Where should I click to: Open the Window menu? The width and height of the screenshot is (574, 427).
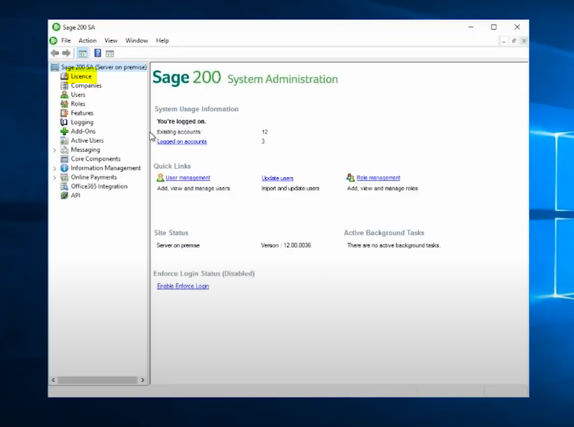click(x=137, y=41)
